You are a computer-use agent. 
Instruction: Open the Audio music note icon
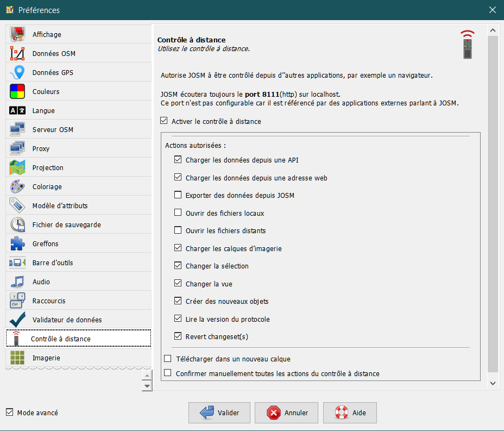pos(17,282)
